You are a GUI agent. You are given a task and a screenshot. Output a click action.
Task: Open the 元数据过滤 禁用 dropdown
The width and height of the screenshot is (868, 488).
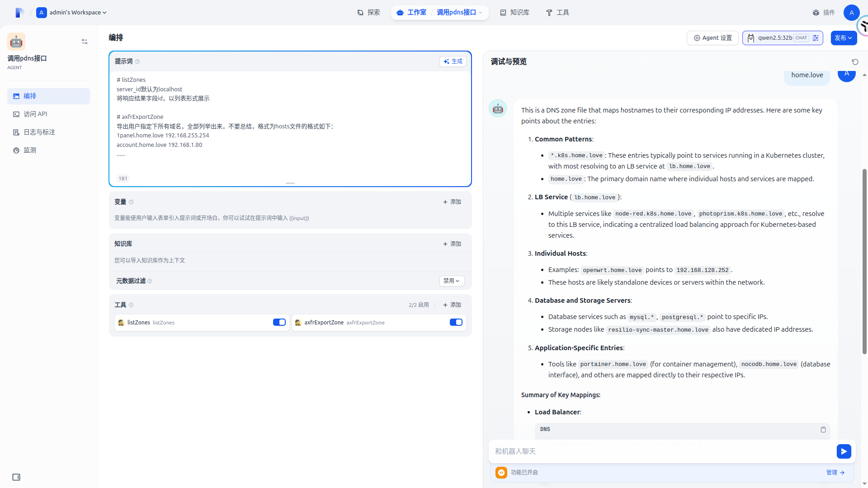pyautogui.click(x=452, y=281)
